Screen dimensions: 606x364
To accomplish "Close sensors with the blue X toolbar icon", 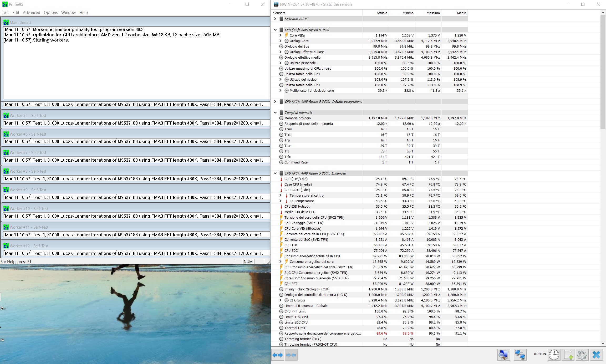I will click(x=596, y=355).
